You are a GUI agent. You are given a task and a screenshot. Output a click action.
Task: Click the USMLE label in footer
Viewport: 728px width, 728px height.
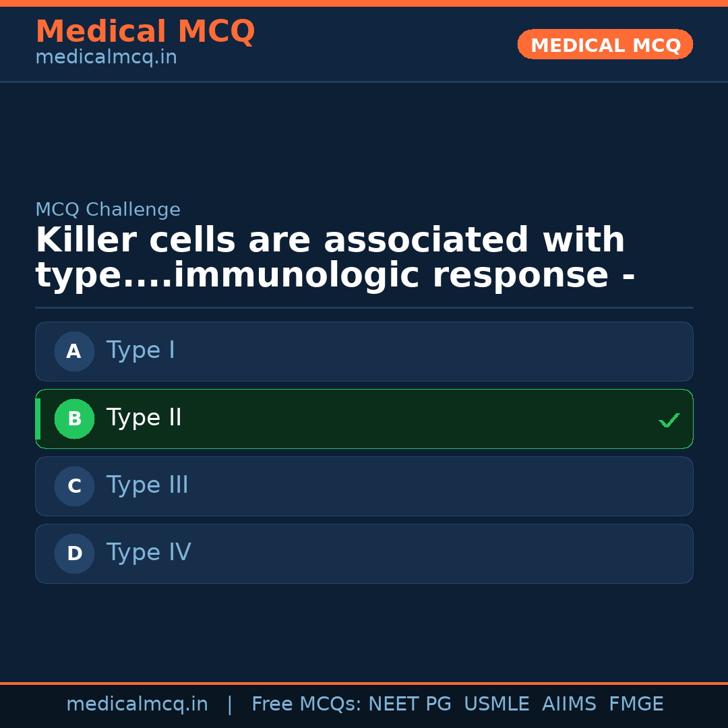click(x=497, y=704)
